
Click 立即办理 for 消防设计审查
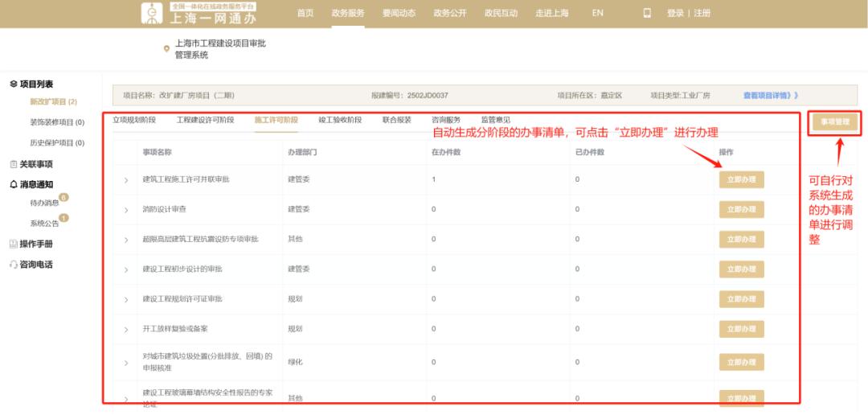pos(741,210)
